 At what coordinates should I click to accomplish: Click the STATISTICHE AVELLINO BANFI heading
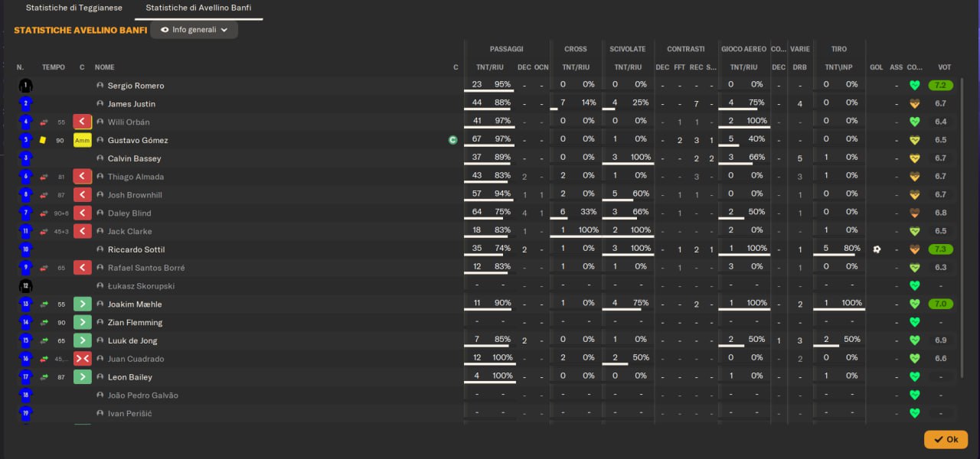coord(80,31)
